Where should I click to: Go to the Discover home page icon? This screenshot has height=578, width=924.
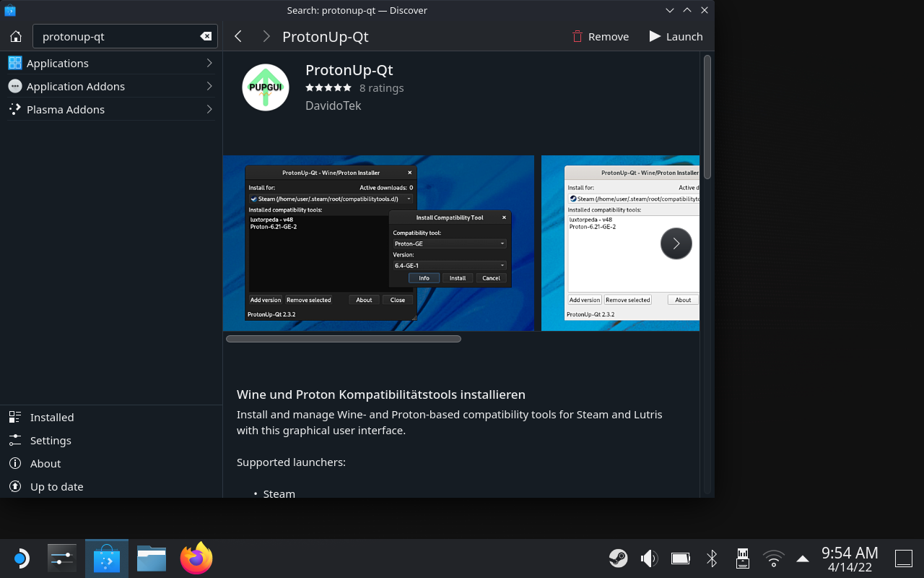point(16,37)
